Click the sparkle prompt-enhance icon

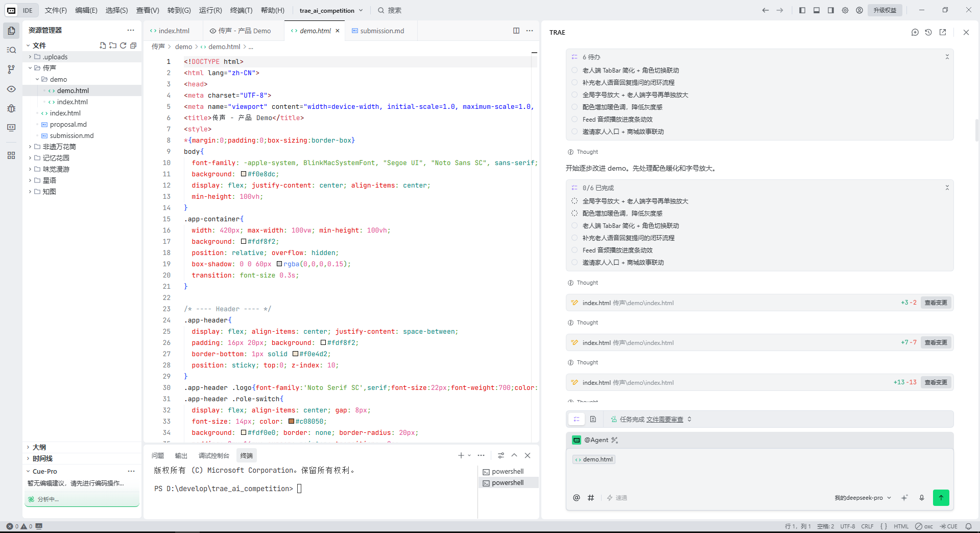[904, 498]
